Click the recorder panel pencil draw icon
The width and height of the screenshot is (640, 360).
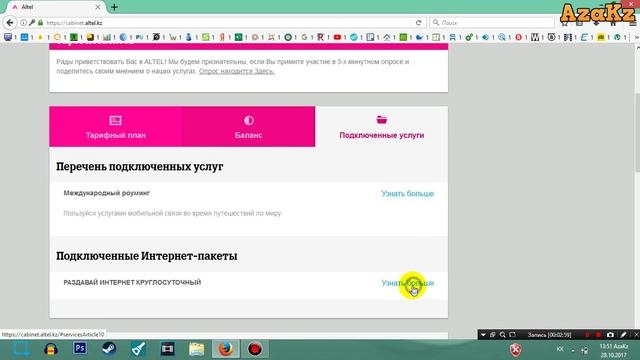pos(623,335)
